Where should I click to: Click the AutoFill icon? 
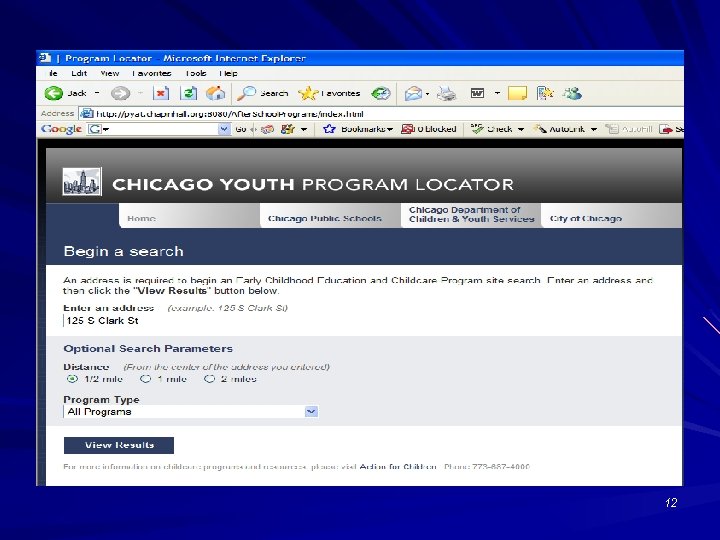pyautogui.click(x=612, y=129)
